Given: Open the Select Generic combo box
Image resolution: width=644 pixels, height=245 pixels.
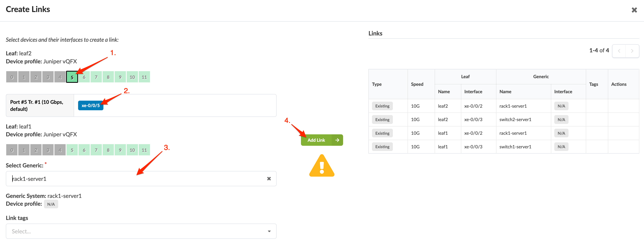Looking at the screenshot, I should [x=135, y=179].
